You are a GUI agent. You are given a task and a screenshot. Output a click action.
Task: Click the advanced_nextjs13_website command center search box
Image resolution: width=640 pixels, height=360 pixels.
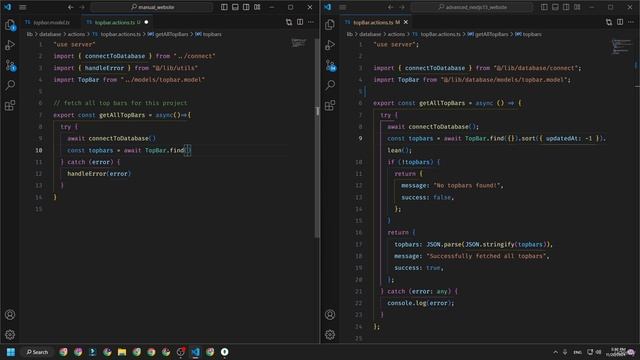472,7
